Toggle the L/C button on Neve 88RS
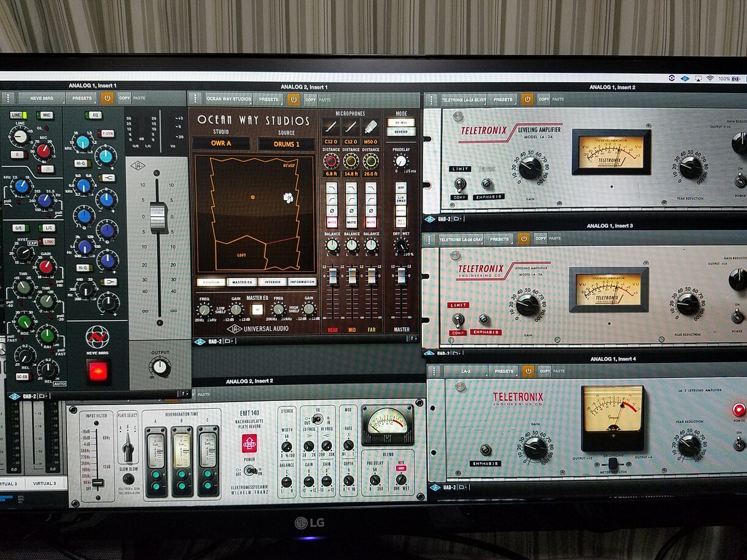747x560 pixels. [x=48, y=228]
